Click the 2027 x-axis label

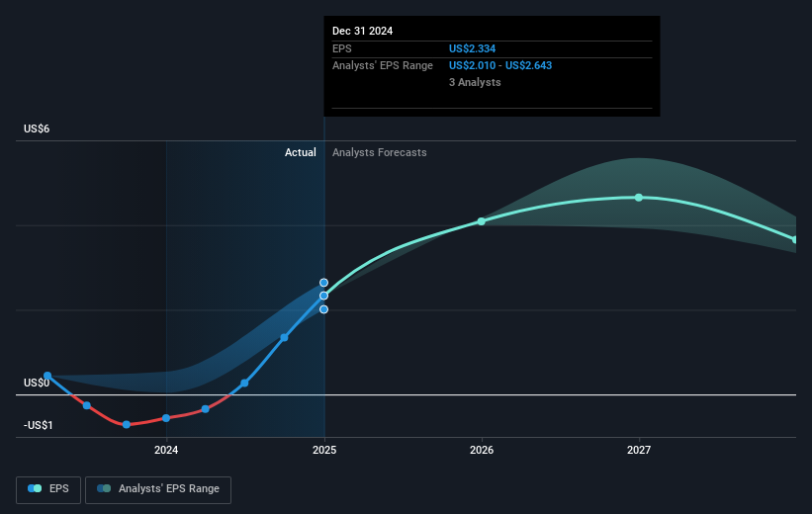(x=639, y=450)
